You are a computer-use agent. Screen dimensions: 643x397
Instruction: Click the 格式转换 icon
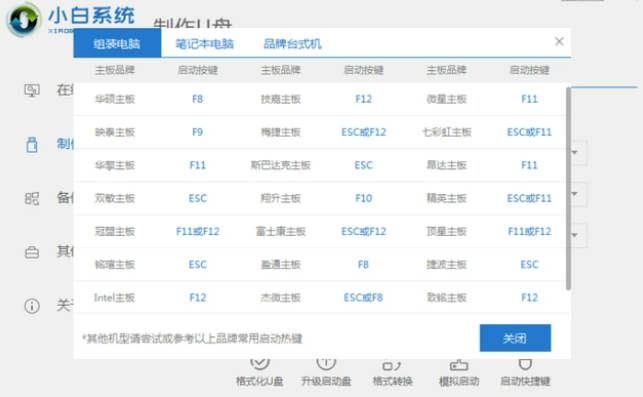click(x=392, y=364)
